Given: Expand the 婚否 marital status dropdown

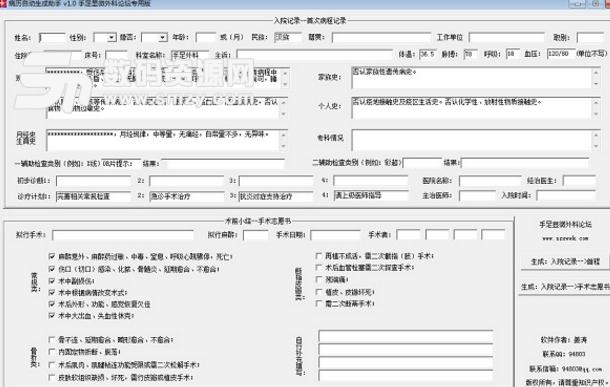Looking at the screenshot, I should click(163, 37).
